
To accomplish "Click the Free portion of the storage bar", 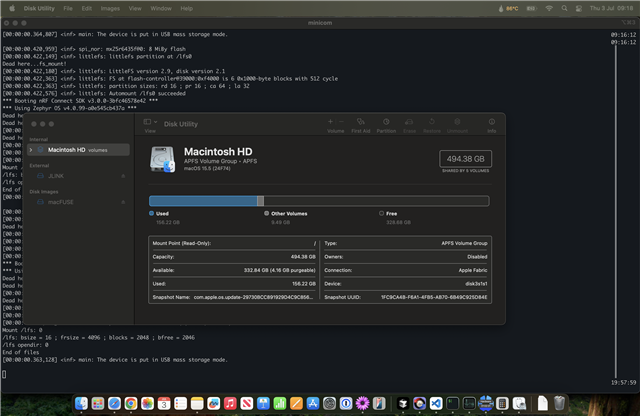I will click(376, 201).
